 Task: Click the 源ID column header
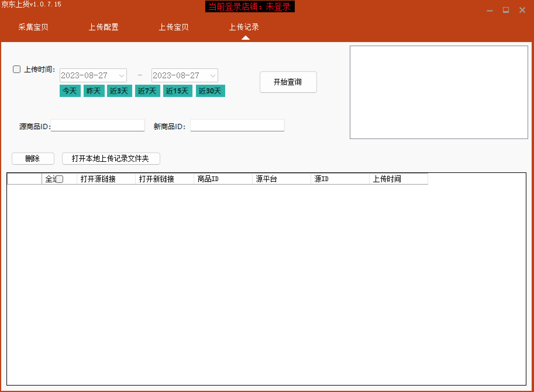click(x=340, y=179)
